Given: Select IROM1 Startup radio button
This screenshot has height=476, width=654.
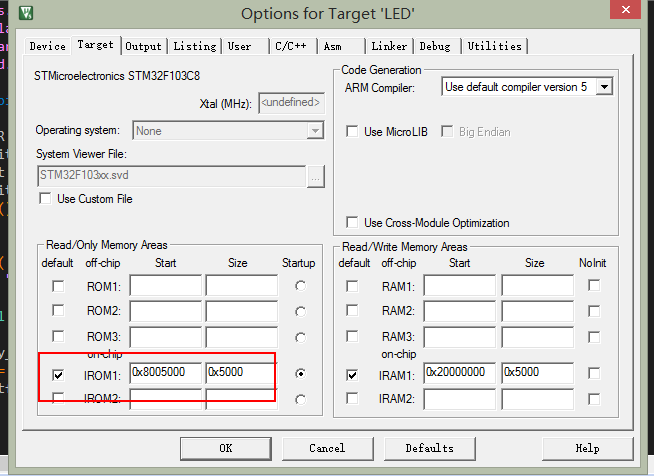Looking at the screenshot, I should coord(300,373).
